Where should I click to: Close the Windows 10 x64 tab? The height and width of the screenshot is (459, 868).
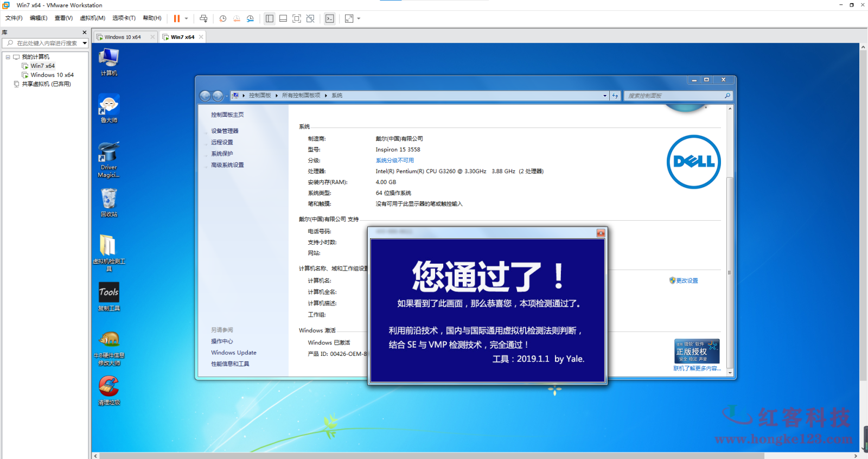click(x=152, y=37)
